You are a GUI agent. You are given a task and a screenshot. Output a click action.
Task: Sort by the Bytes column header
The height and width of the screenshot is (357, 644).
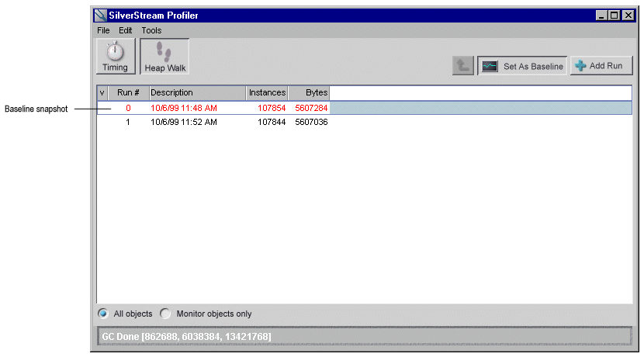(x=309, y=93)
